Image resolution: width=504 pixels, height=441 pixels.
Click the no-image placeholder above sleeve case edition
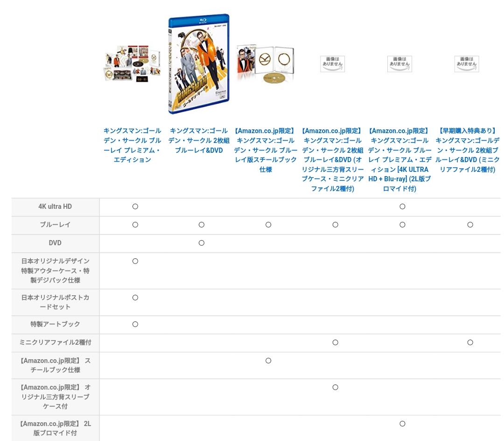click(x=332, y=64)
